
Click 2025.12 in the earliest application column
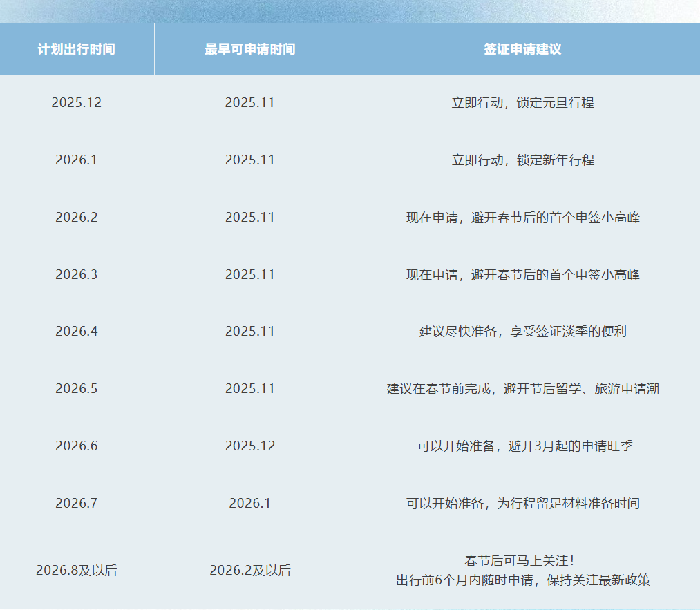(x=250, y=446)
